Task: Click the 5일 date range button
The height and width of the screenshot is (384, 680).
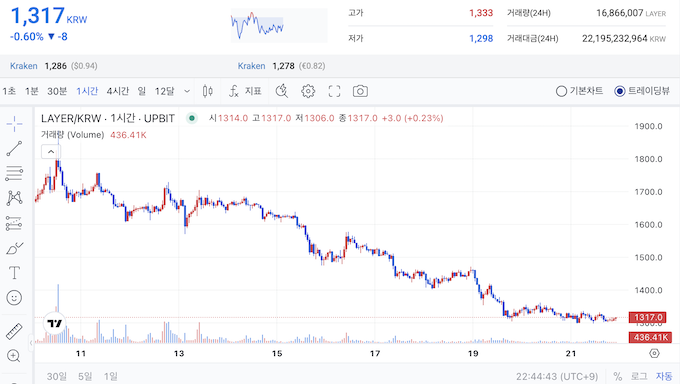Action: pyautogui.click(x=85, y=376)
